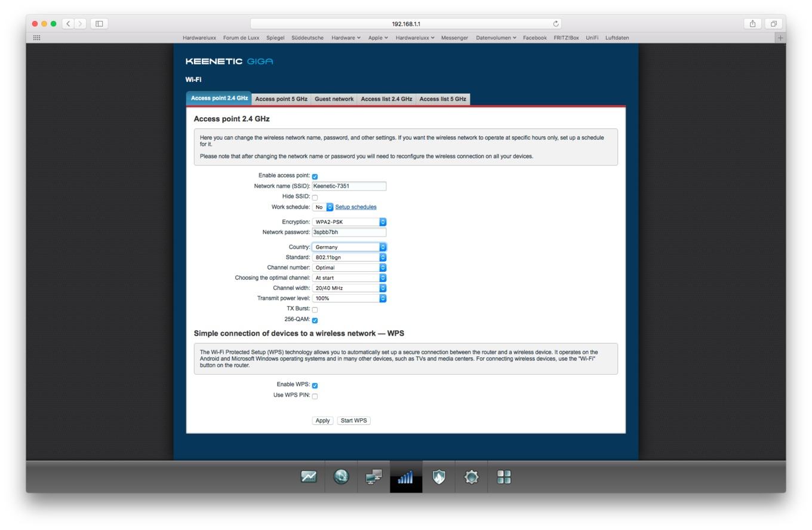Open the Facebook bookmark

coord(535,38)
